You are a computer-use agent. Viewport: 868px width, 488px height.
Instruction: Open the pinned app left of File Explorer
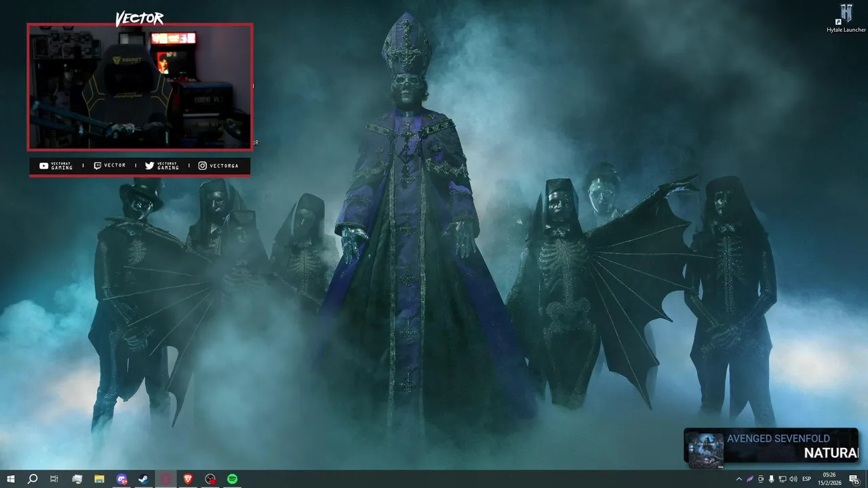tap(77, 479)
